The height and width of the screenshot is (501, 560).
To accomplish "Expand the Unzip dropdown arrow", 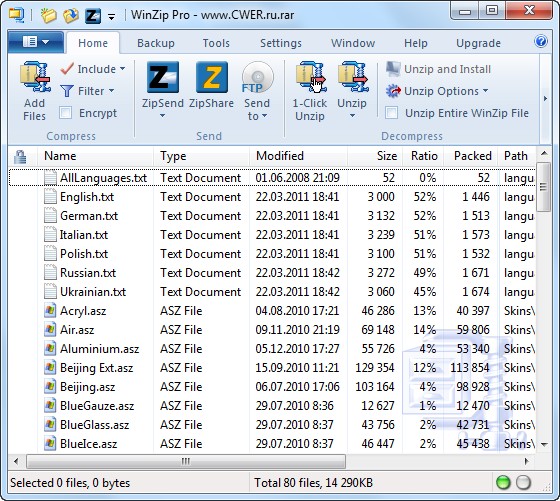I will [352, 115].
